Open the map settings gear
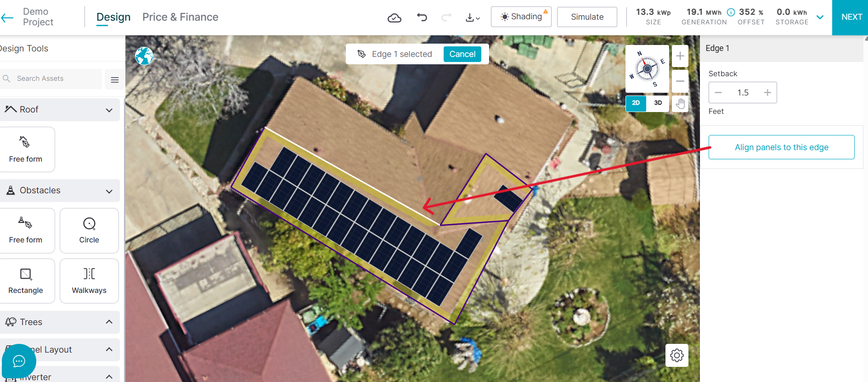Image resolution: width=868 pixels, height=382 pixels. 677,355
